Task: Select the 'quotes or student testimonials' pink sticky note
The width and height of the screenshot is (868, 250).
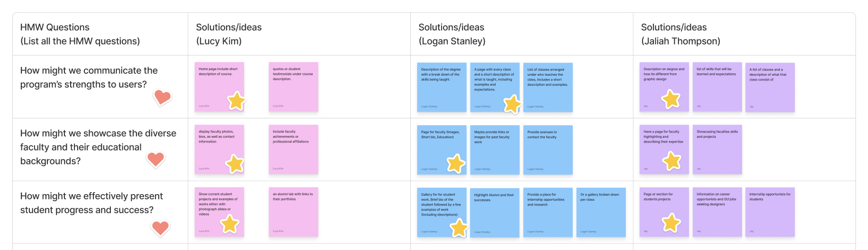Action: [293, 87]
